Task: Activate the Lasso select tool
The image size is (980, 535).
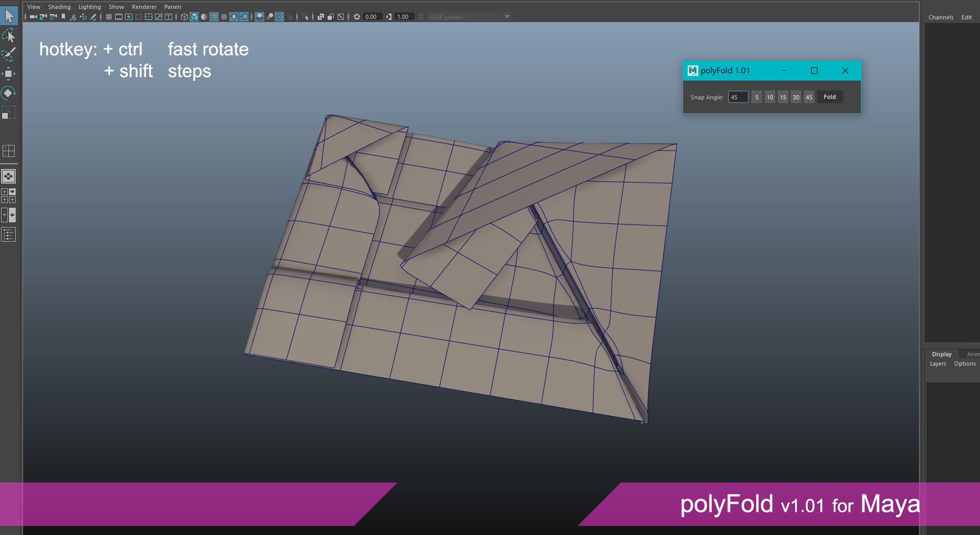Action: (9, 35)
